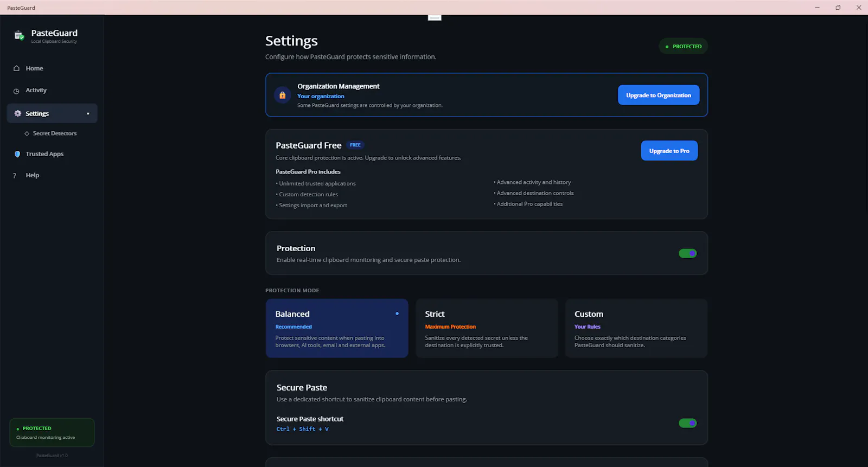The image size is (868, 467).
Task: Click the 'PasteGuard v1.0' version text
Action: point(52,456)
